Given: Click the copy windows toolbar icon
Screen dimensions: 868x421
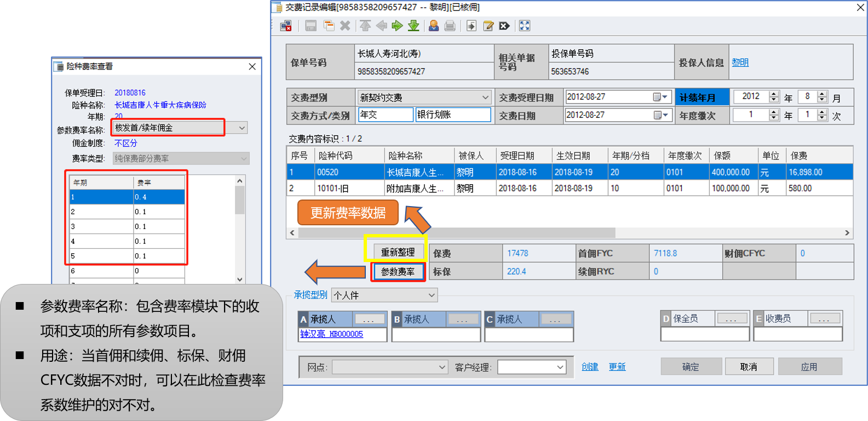Looking at the screenshot, I should click(329, 26).
